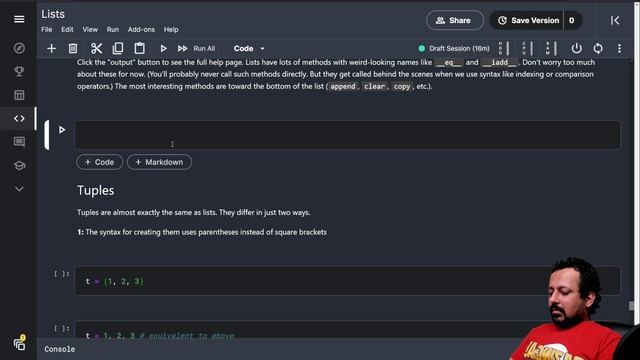Copy the cell with copy icon
Viewport: 640px width, 360px height.
[118, 49]
